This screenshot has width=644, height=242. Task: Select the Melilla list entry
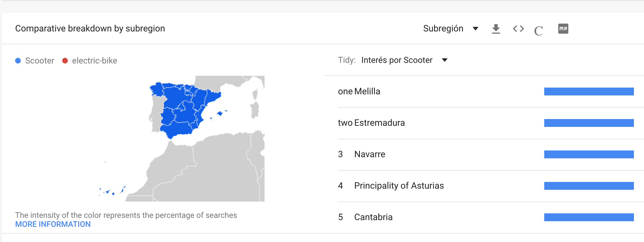tap(367, 91)
